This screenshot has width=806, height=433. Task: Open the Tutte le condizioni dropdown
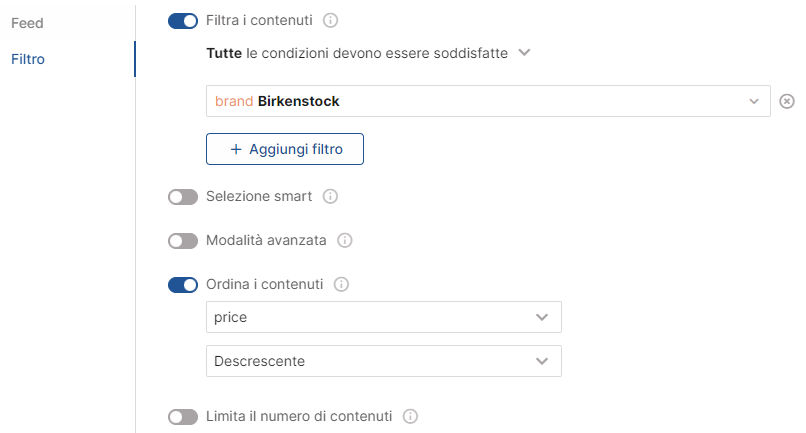526,52
